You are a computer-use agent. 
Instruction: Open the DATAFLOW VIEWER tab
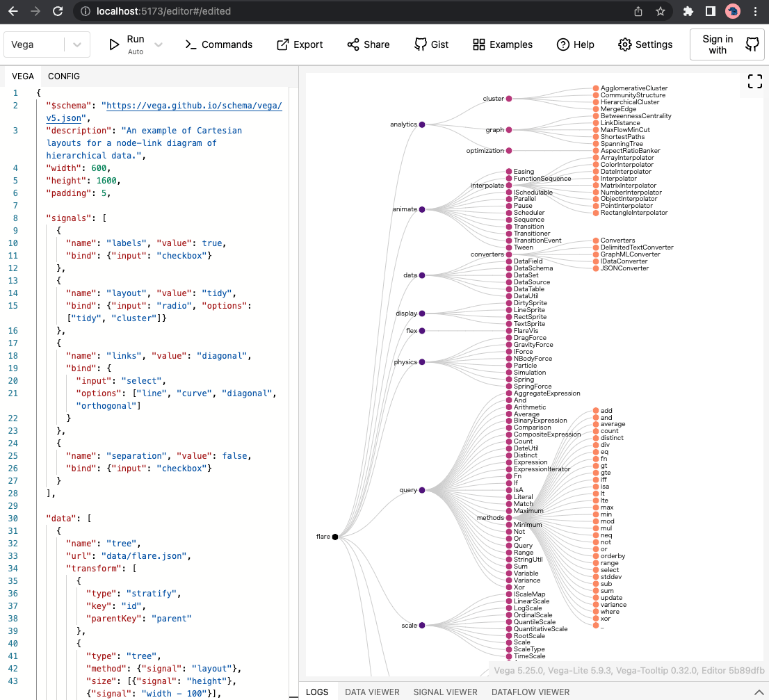(531, 692)
